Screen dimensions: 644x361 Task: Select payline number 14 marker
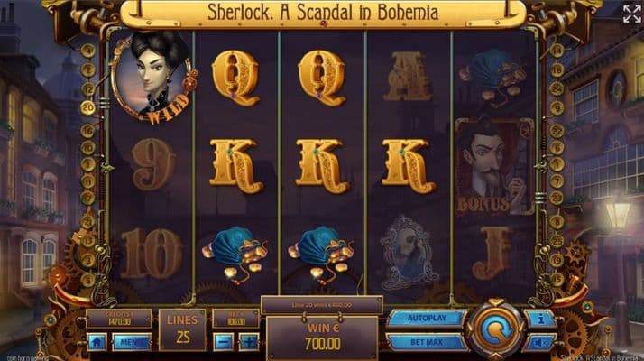coord(557,51)
